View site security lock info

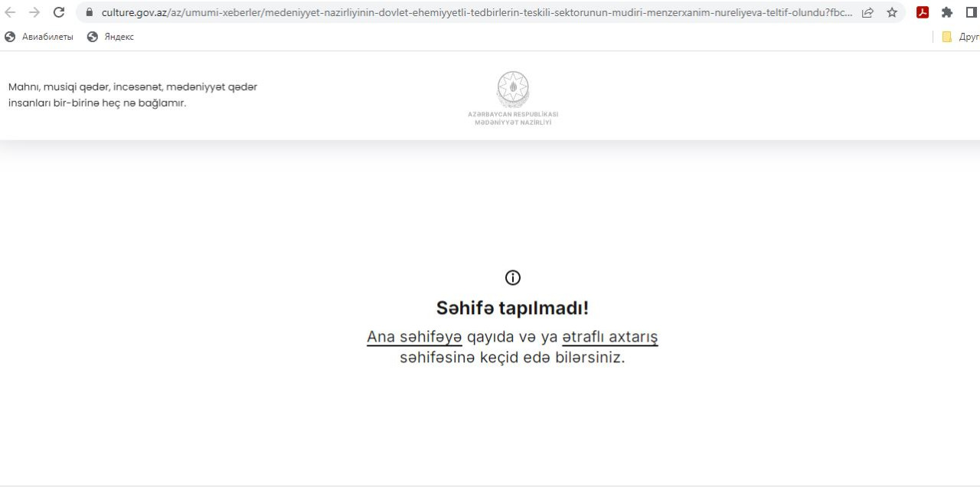click(x=90, y=13)
